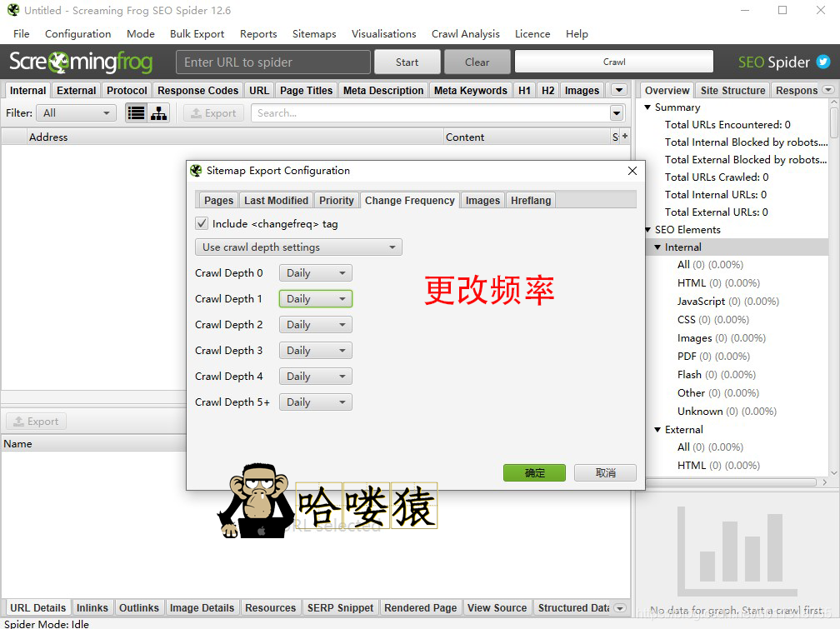Click the Crawl progress bar
Viewport: 840px width, 629px height.
tap(614, 62)
